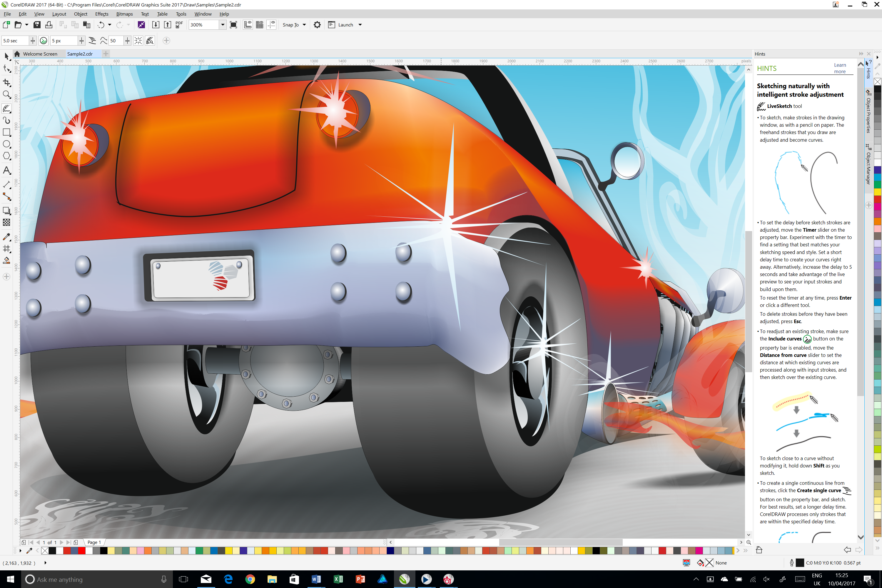Toggle Create single curve button

pyautogui.click(x=92, y=41)
